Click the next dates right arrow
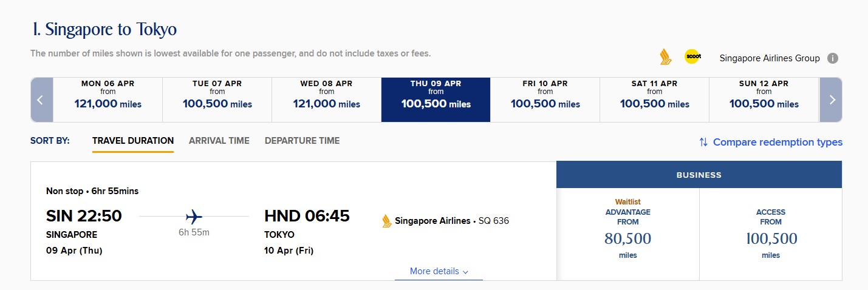Image resolution: width=868 pixels, height=290 pixels. coord(831,99)
